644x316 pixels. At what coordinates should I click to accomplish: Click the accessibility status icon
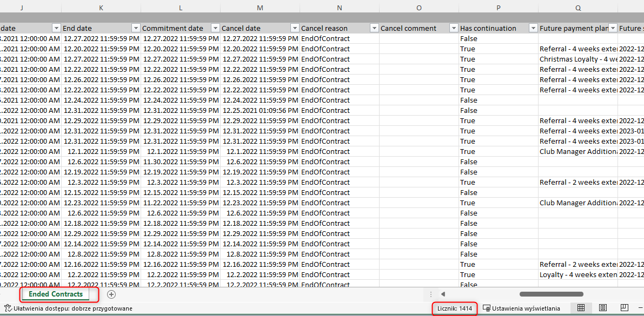click(x=8, y=308)
